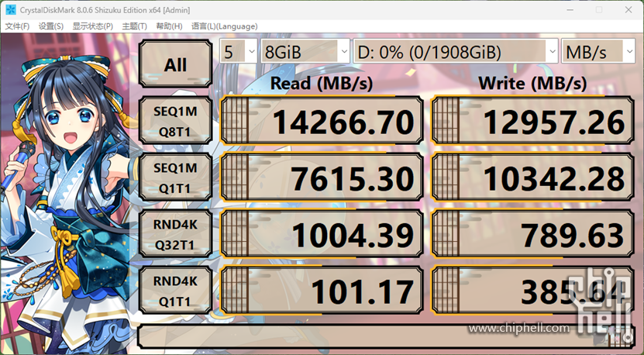The height and width of the screenshot is (355, 644).
Task: Click the Read (MB/s) column header
Action: tap(322, 84)
